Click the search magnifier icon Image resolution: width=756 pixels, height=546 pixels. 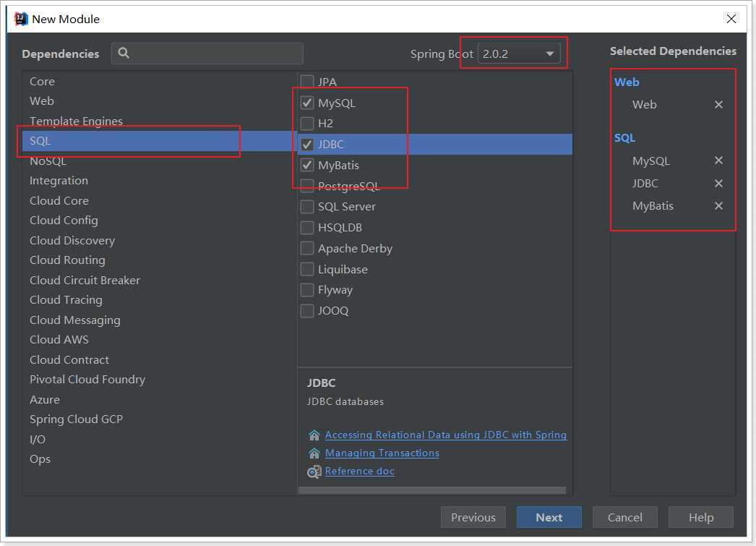tap(124, 53)
